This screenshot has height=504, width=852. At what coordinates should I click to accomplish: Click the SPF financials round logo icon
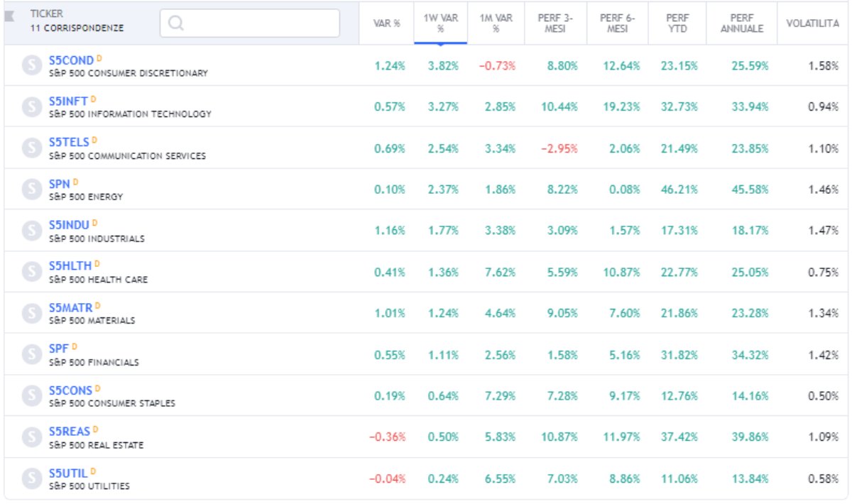[x=31, y=354]
